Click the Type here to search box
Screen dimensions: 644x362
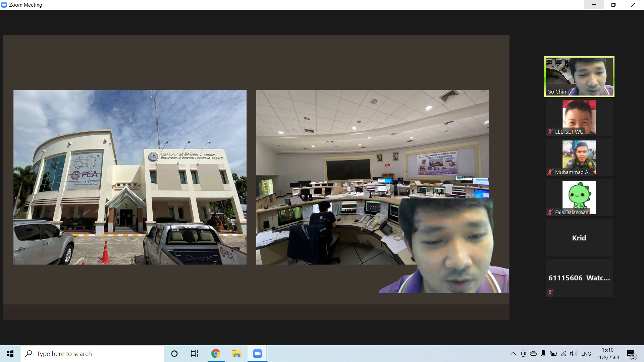pos(92,354)
